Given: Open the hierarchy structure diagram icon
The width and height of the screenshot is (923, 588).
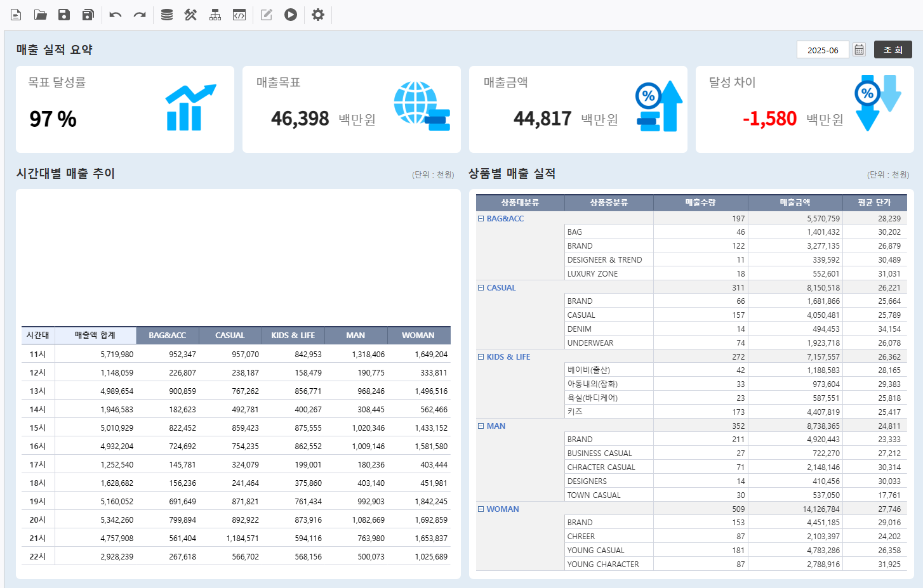Looking at the screenshot, I should (x=215, y=15).
